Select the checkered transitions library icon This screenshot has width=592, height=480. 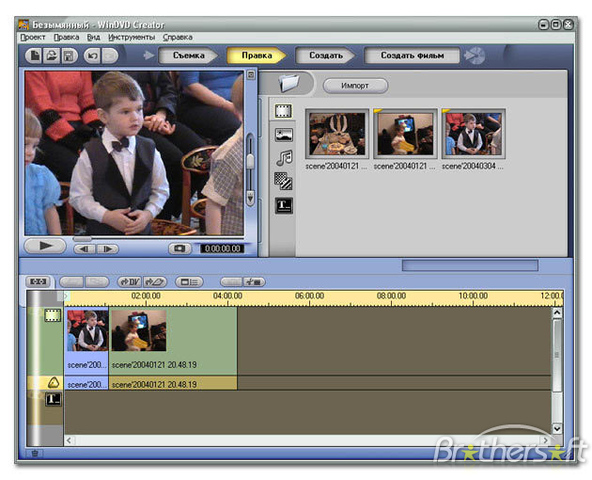tap(283, 181)
